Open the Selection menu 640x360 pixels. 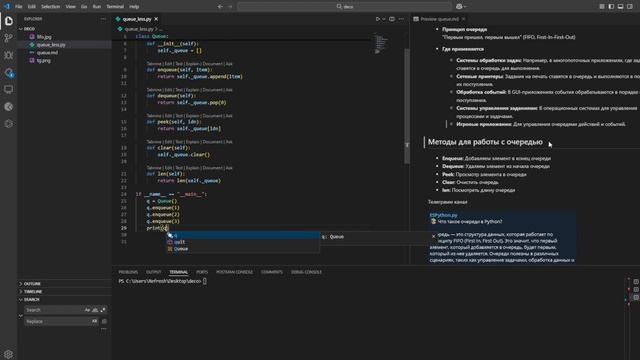tap(51, 7)
